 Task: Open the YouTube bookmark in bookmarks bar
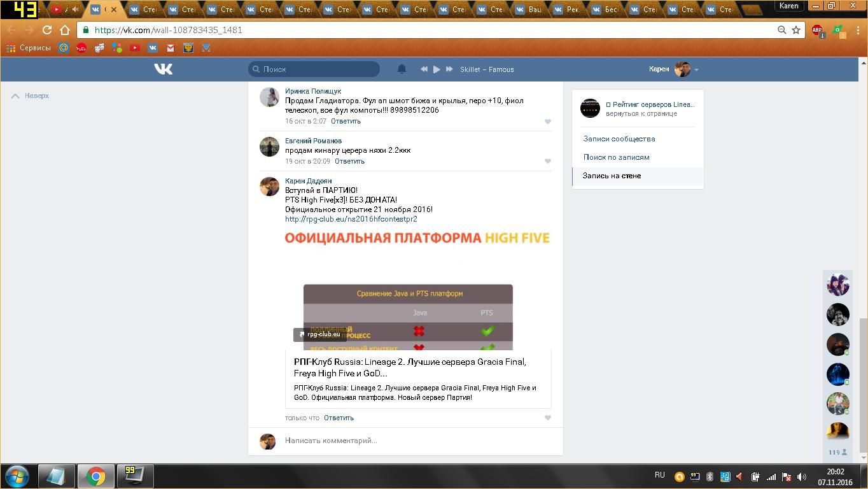point(135,48)
